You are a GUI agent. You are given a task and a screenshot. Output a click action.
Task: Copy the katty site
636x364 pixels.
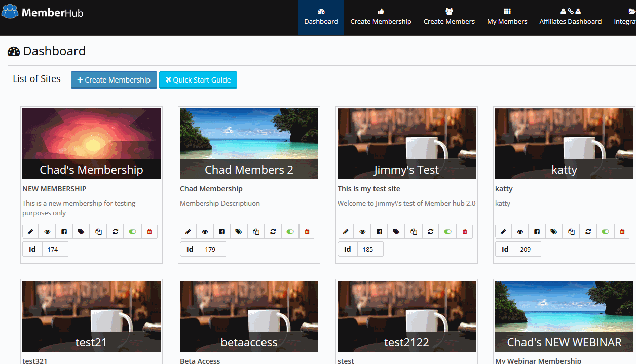571,231
